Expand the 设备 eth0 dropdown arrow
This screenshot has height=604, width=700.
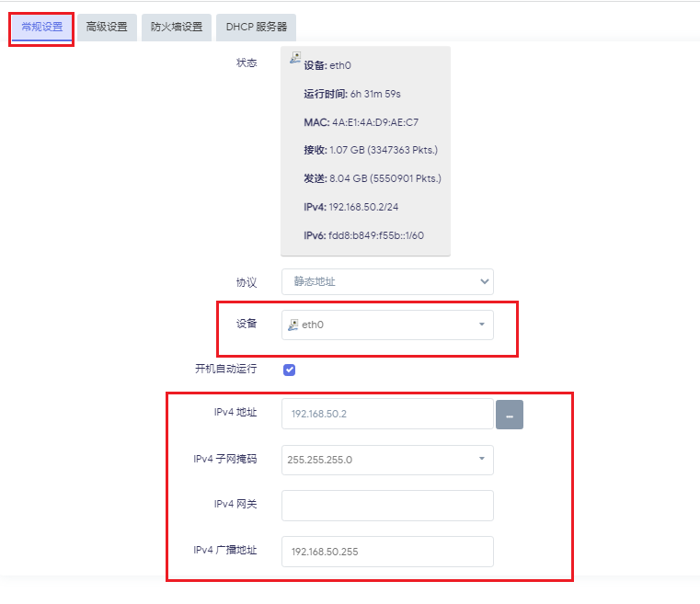tap(482, 325)
